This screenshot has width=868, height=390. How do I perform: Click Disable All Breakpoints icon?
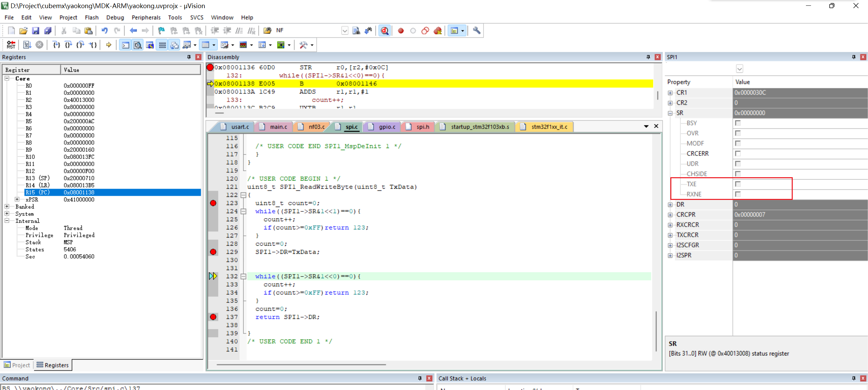tap(425, 30)
